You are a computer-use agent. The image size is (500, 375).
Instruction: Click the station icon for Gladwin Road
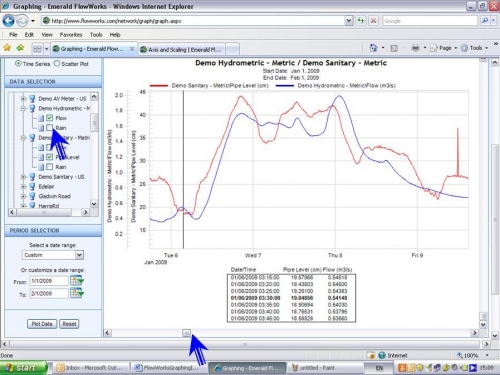pos(32,196)
